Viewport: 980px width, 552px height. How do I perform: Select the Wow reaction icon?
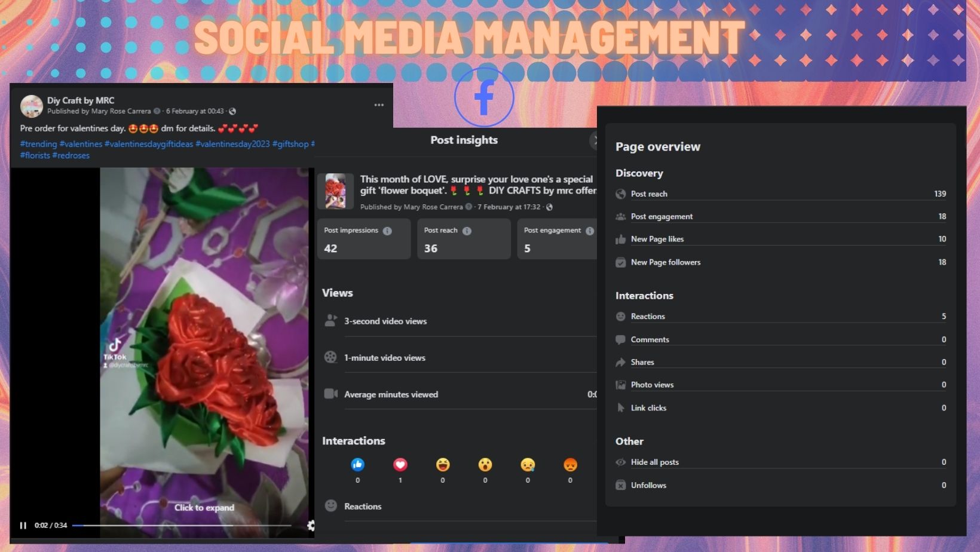[485, 464]
